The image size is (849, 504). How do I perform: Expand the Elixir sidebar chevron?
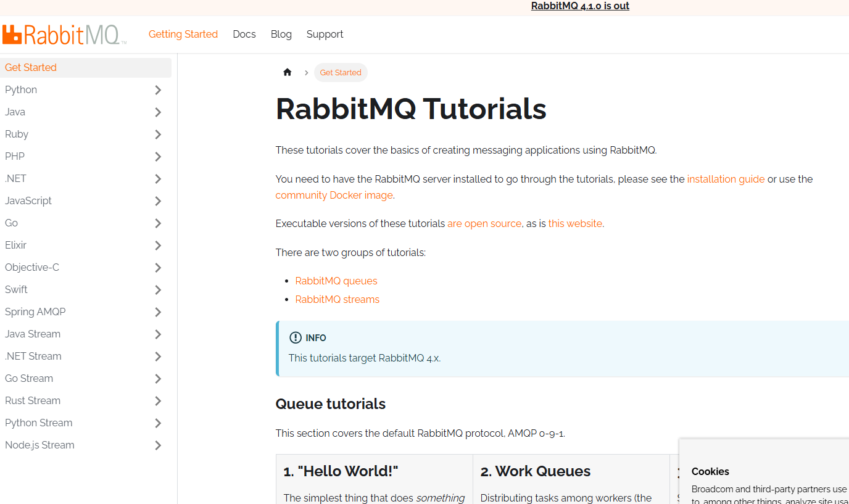(x=158, y=246)
